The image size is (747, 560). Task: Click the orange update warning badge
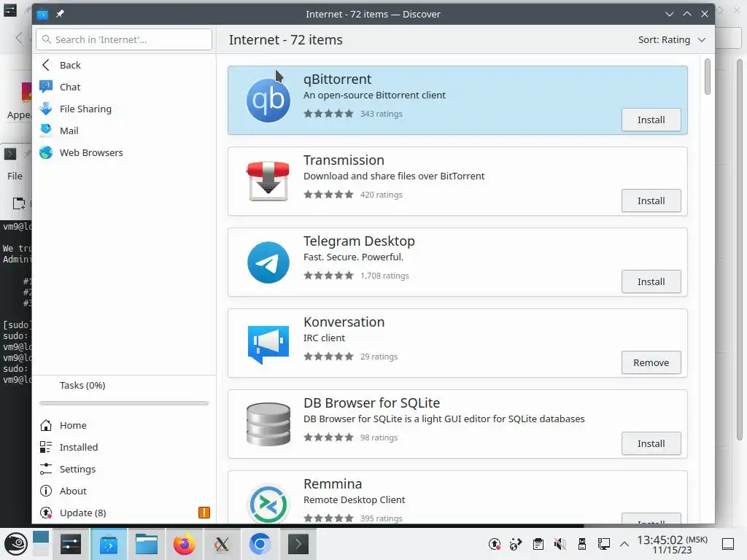[204, 513]
